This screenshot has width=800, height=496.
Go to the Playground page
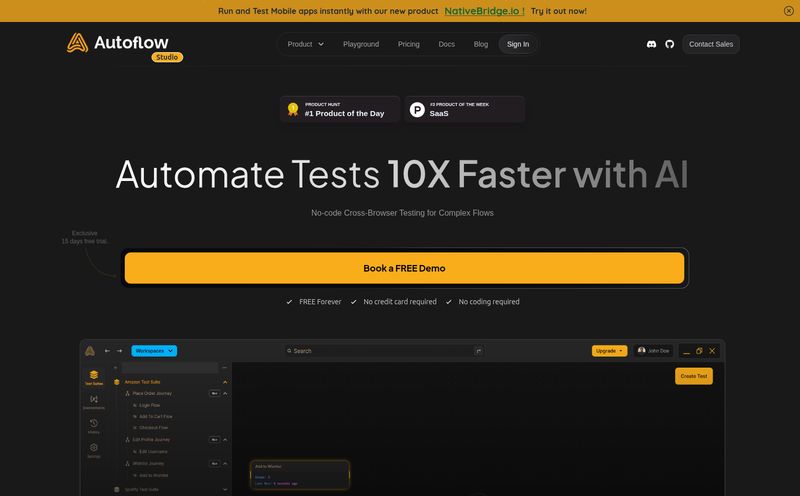pos(361,44)
